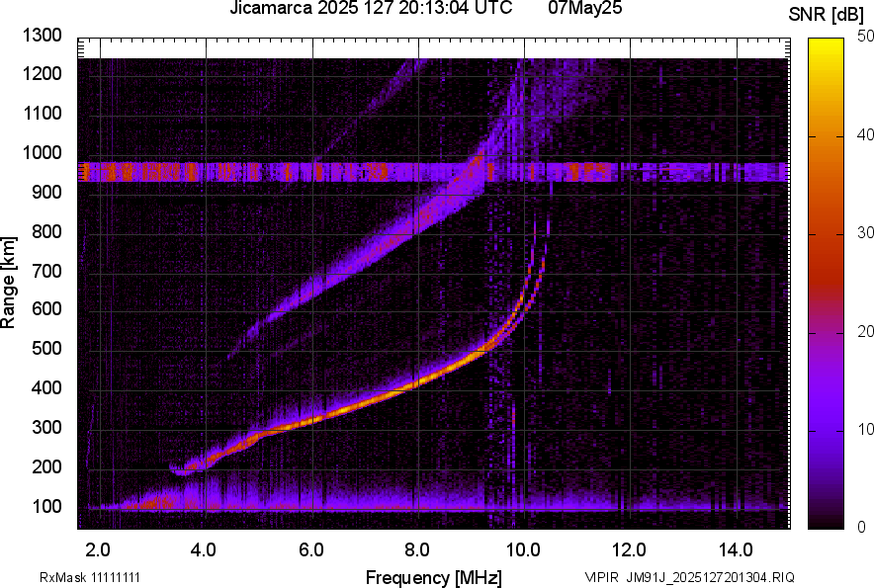The width and height of the screenshot is (874, 588).
Task: Click the trace start near 3.5 MHz, 200 km
Action: point(181,469)
